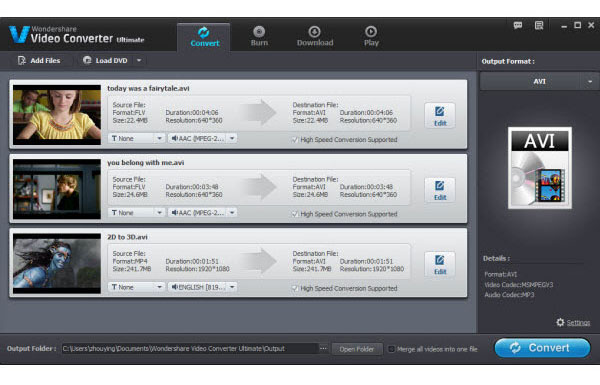The image size is (600, 385).
Task: Open subtitle dropdown for 2D to 3D.avi
Action: tap(137, 287)
